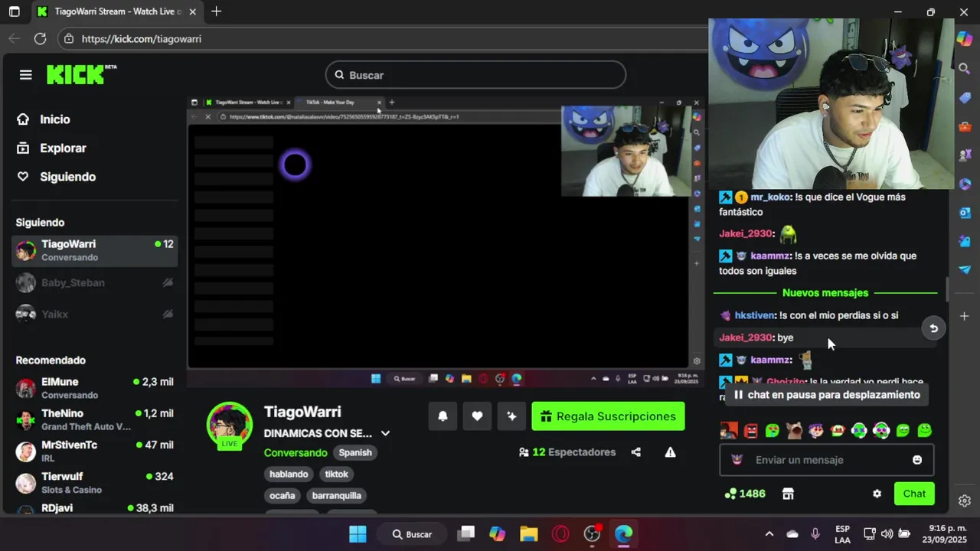Open Edge sidebar search icon

click(965, 69)
